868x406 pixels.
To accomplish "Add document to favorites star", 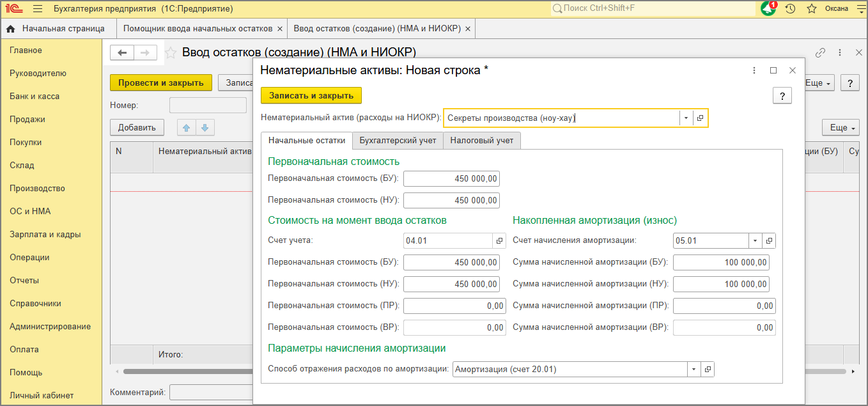I will pyautogui.click(x=171, y=52).
